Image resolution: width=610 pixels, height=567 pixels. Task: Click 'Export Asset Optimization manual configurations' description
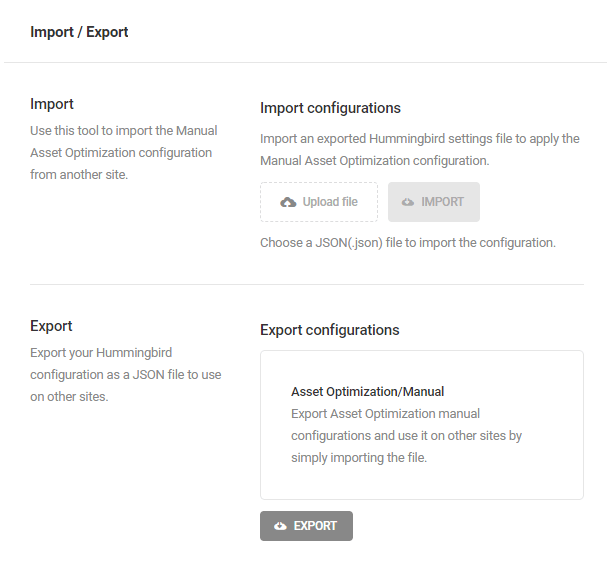(x=407, y=436)
